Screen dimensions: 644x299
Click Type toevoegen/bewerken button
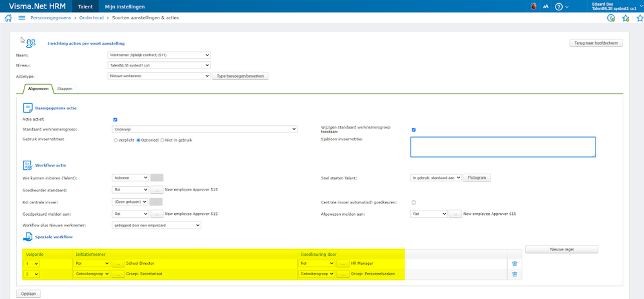pyautogui.click(x=240, y=76)
